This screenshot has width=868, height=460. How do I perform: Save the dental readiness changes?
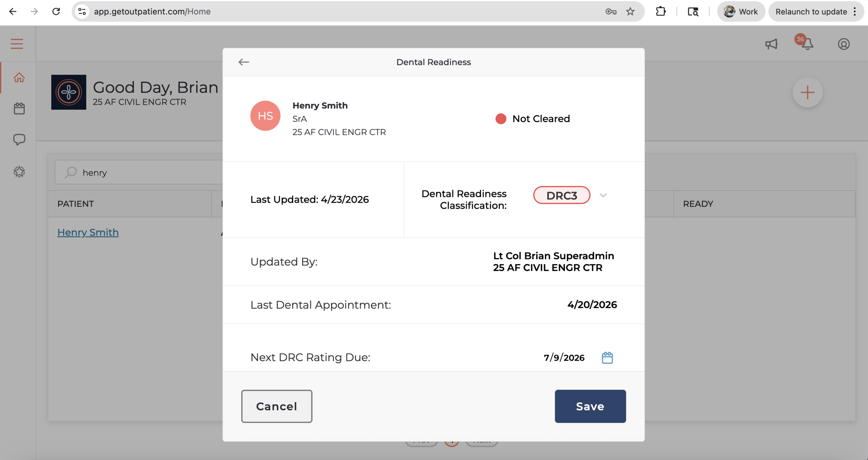[590, 406]
